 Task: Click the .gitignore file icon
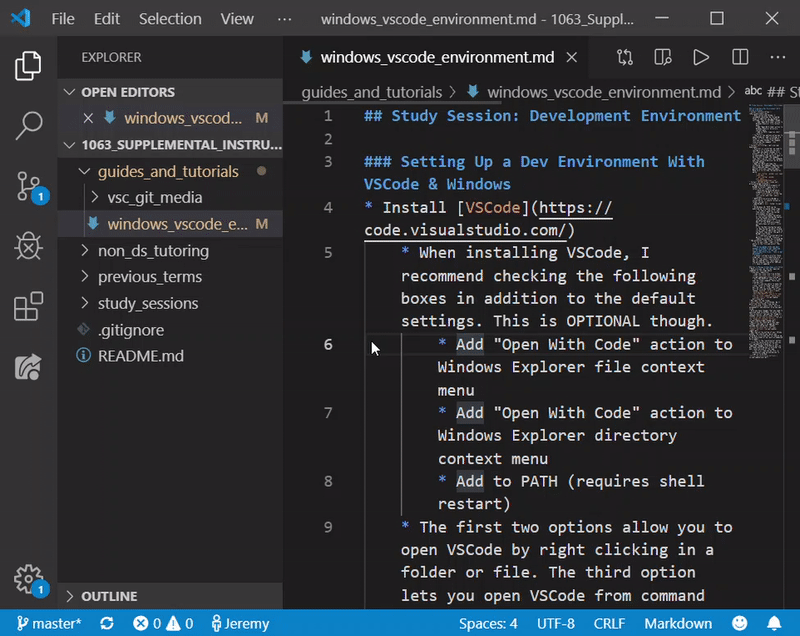coord(83,329)
